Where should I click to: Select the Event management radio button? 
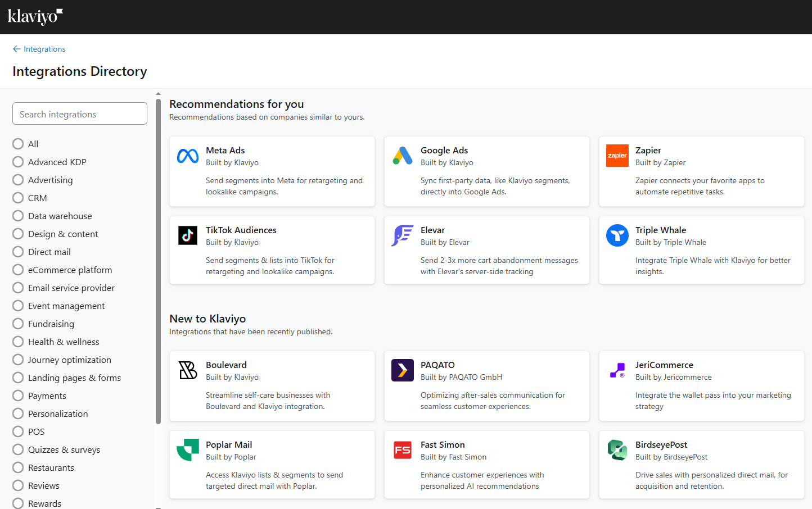18,306
